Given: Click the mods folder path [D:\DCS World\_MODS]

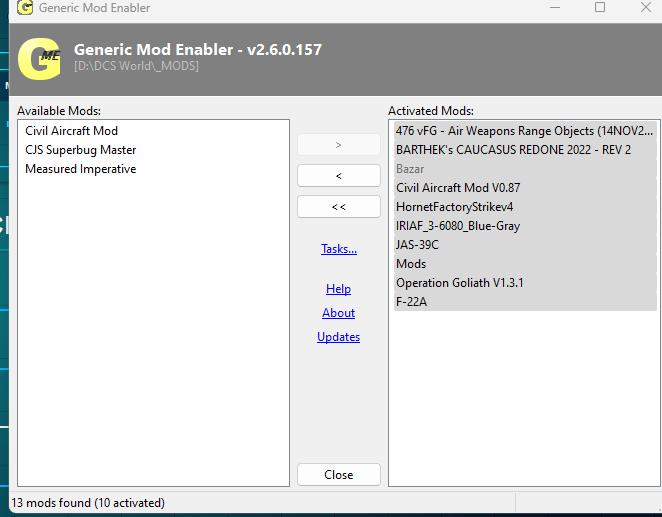Looking at the screenshot, I should click(x=136, y=66).
